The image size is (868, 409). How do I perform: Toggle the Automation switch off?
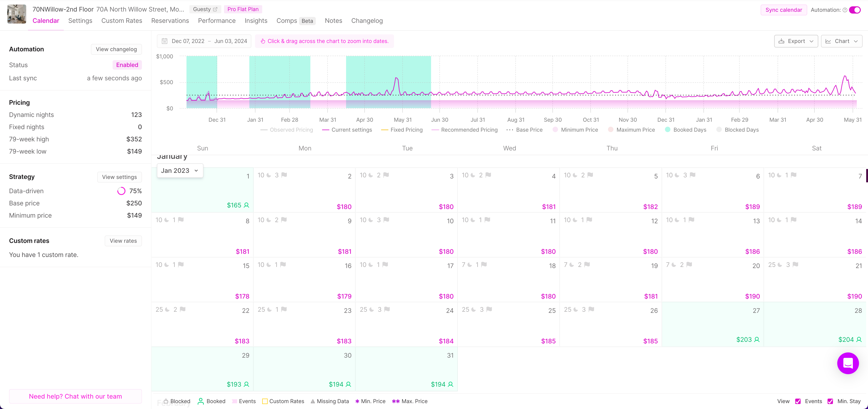tap(855, 10)
